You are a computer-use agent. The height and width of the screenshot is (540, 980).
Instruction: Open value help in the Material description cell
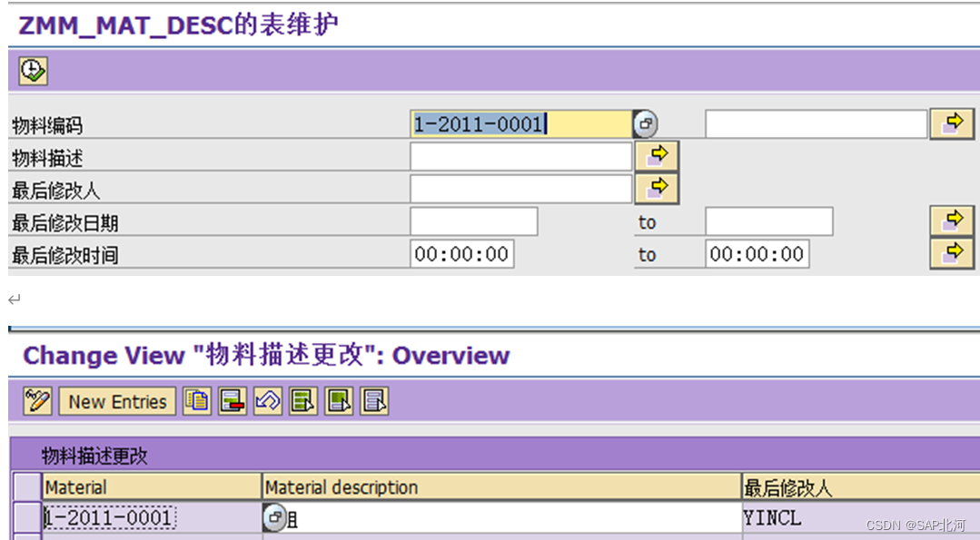click(275, 517)
